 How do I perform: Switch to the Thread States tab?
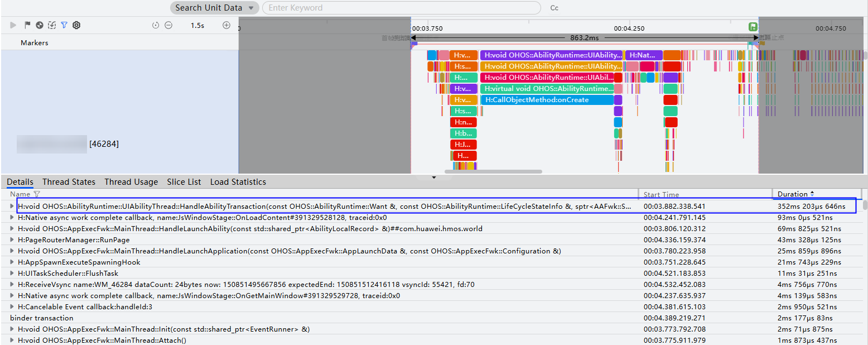(x=69, y=182)
